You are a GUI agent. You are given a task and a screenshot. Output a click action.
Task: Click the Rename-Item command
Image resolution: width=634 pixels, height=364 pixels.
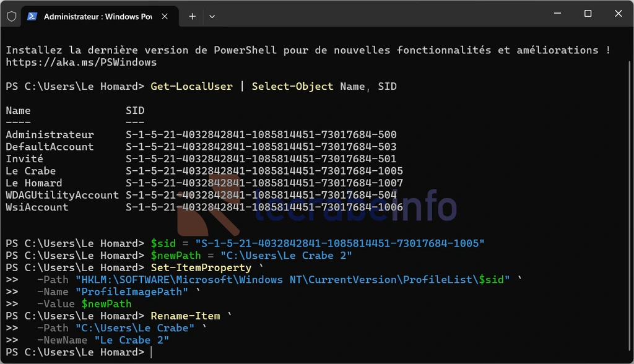185,316
